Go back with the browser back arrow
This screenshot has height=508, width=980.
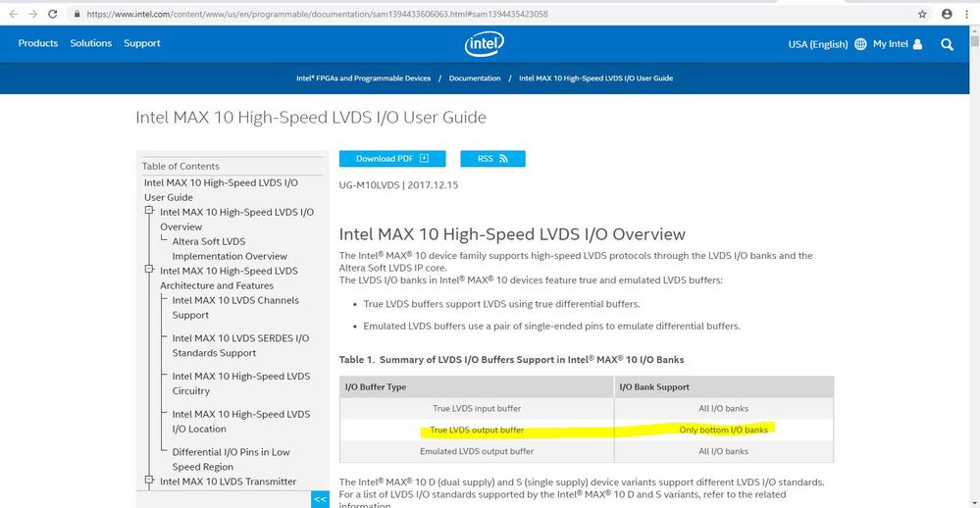(13, 14)
